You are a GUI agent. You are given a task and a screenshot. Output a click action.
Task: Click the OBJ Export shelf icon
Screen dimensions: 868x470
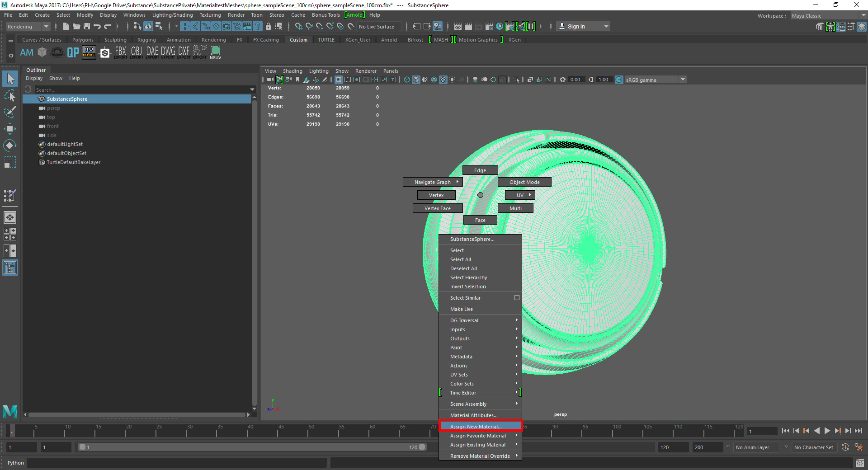136,52
